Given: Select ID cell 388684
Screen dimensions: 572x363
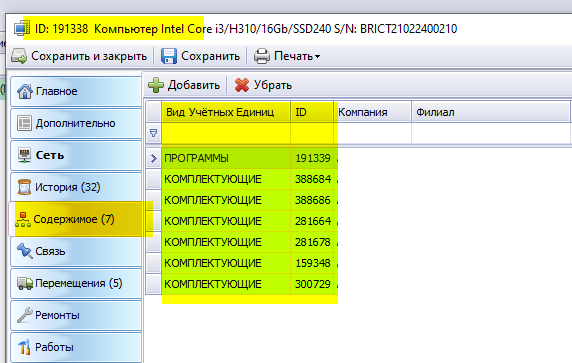Looking at the screenshot, I should 312,179.
